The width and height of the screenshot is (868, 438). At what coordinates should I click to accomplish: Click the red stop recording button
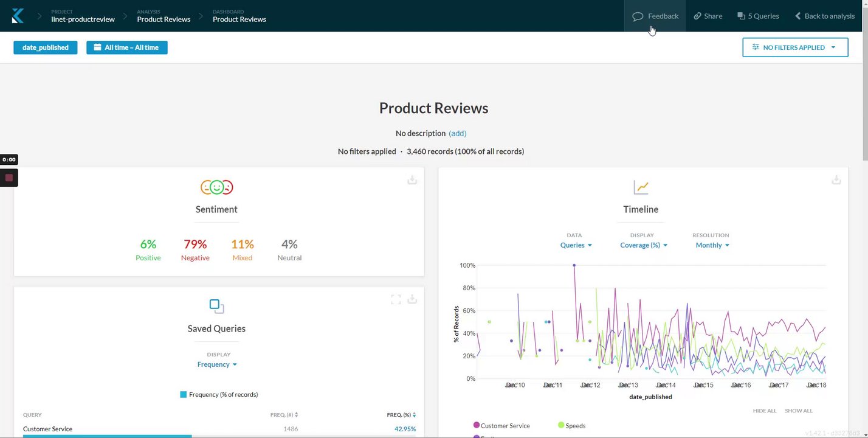pyautogui.click(x=9, y=178)
